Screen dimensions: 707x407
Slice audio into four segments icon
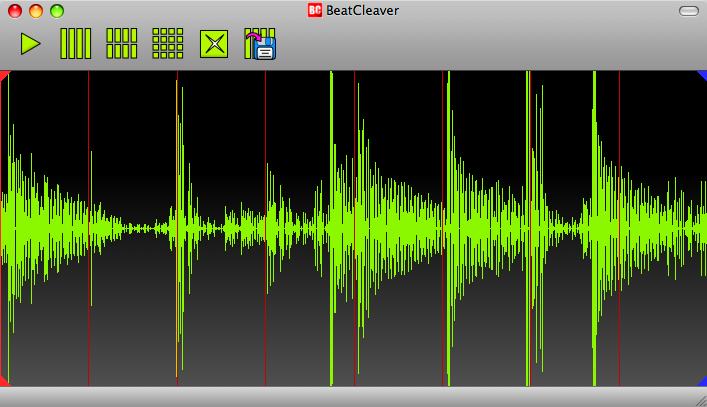(x=76, y=44)
